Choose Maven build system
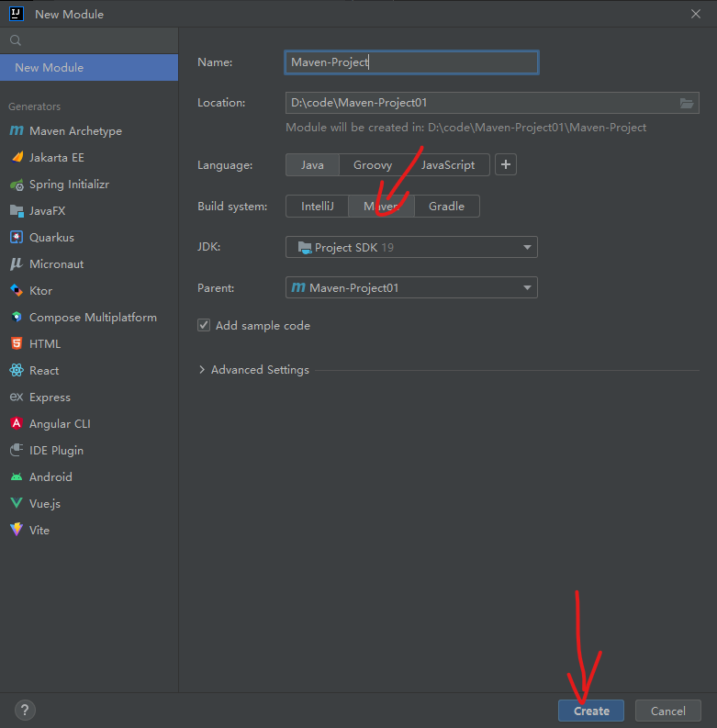717x728 pixels. click(381, 207)
